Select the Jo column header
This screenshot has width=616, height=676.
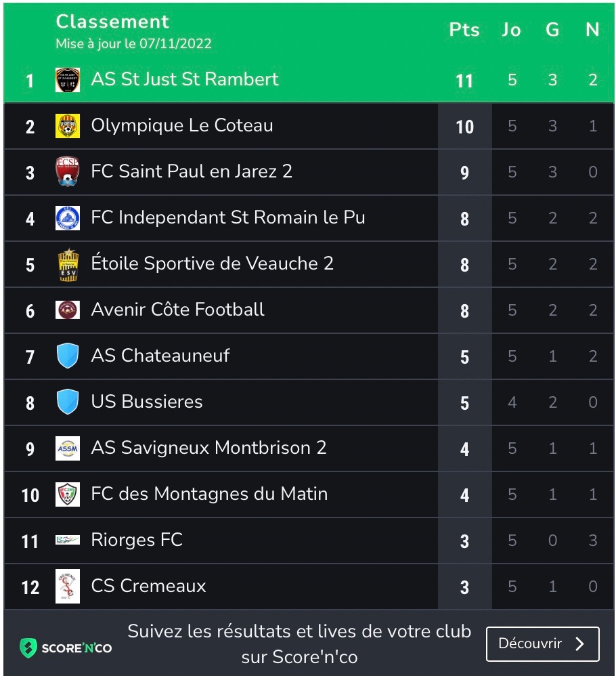pyautogui.click(x=512, y=30)
